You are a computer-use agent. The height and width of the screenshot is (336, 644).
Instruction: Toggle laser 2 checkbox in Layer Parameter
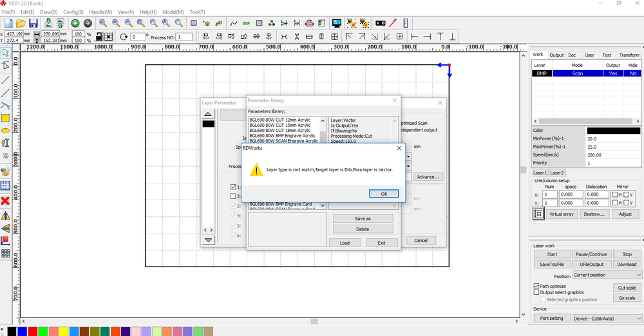233,196
